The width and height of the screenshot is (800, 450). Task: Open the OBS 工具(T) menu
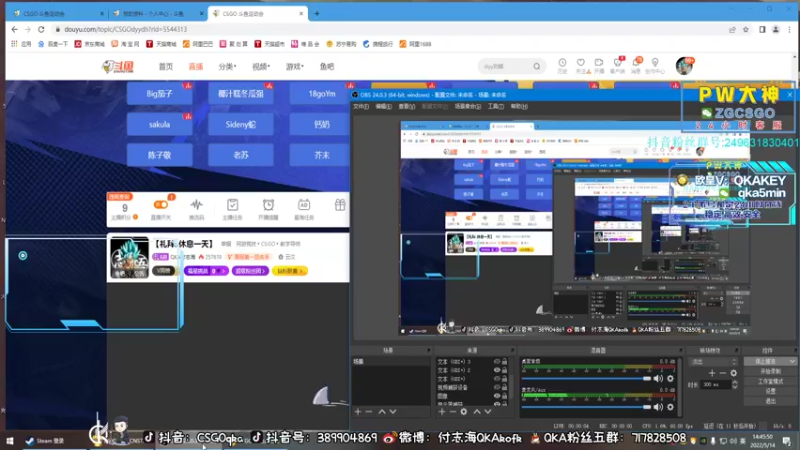click(496, 106)
